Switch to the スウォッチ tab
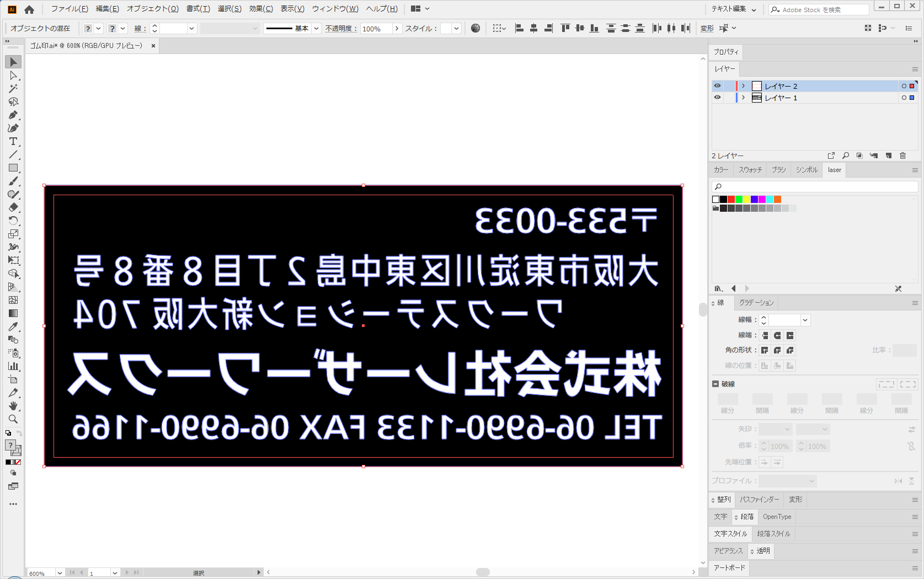 (x=750, y=170)
